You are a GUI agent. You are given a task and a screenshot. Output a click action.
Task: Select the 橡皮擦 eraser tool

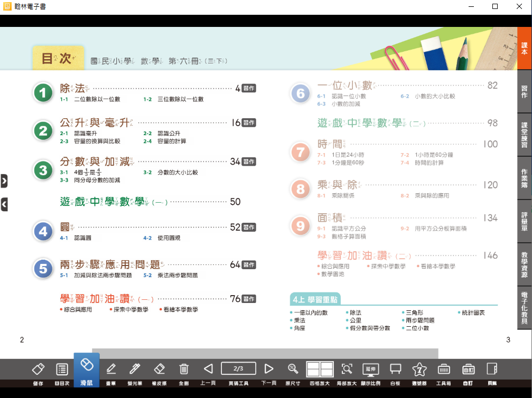pos(159,369)
